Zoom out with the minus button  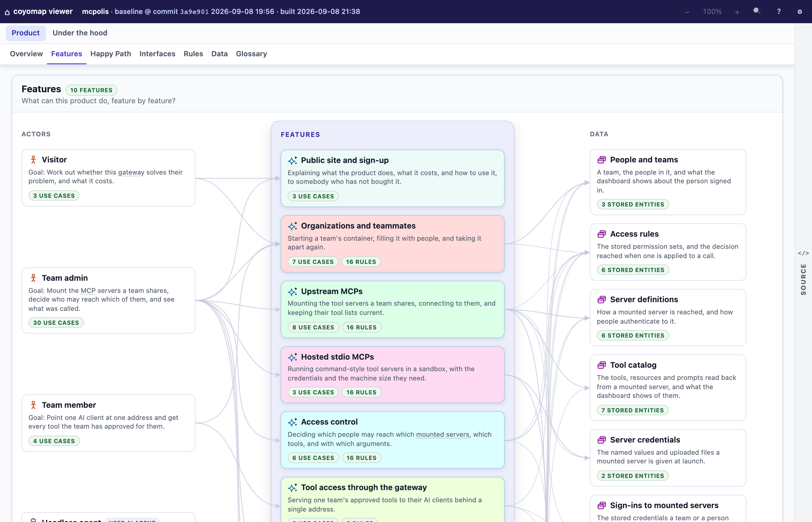687,12
